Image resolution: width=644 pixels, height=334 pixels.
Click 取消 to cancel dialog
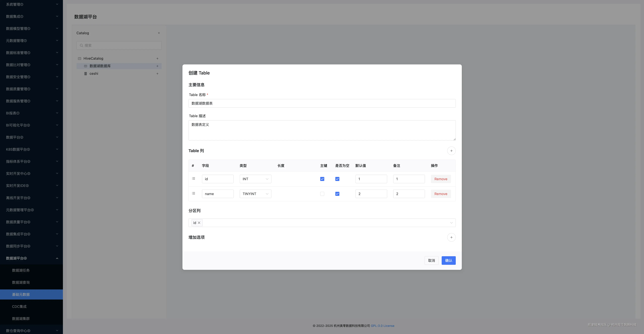pyautogui.click(x=431, y=261)
